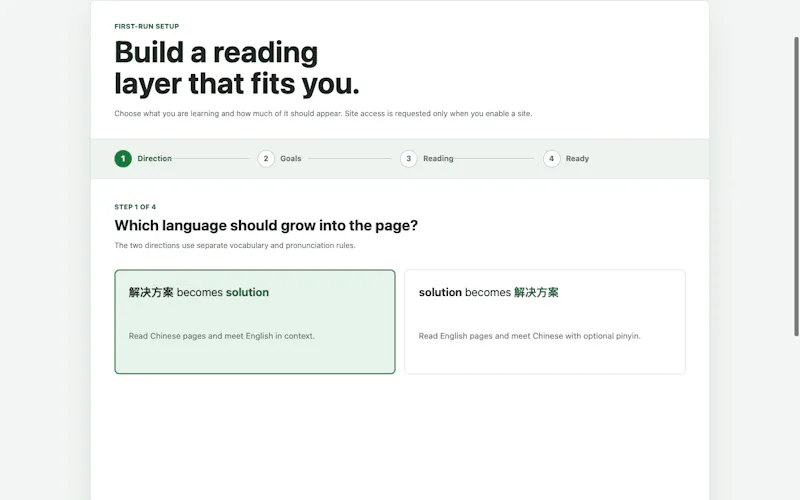Click 'The two directions use separate vocabulary' text
The width and height of the screenshot is (800, 500).
click(x=235, y=245)
